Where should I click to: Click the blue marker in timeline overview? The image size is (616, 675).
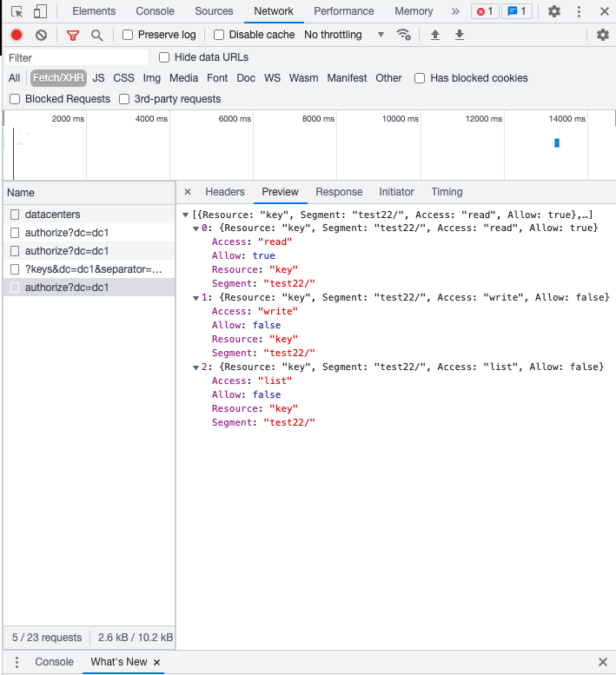[x=557, y=142]
